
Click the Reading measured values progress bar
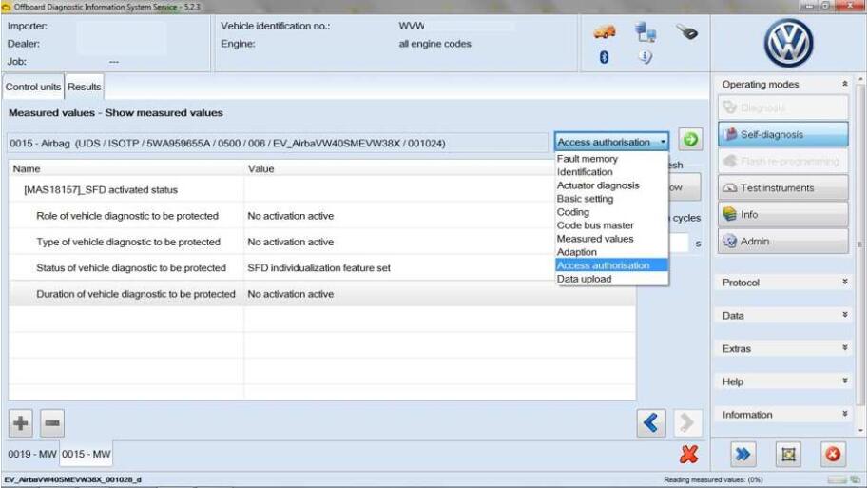pos(837,479)
